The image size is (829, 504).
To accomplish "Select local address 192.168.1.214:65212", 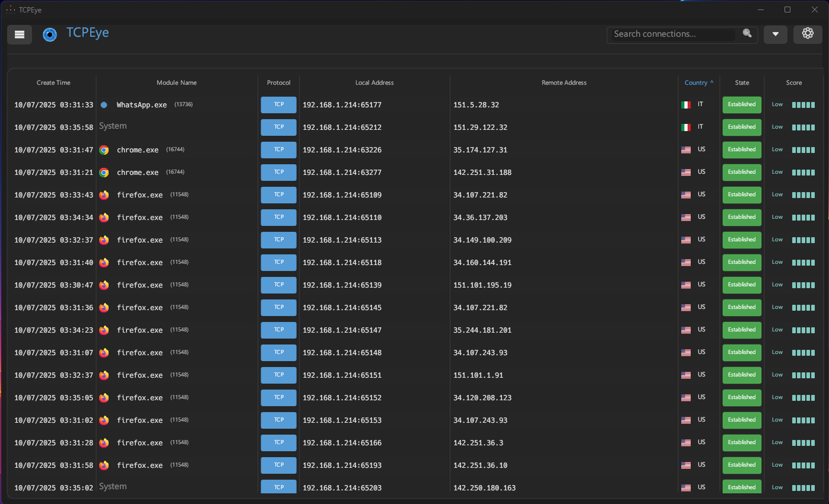I will (x=342, y=127).
